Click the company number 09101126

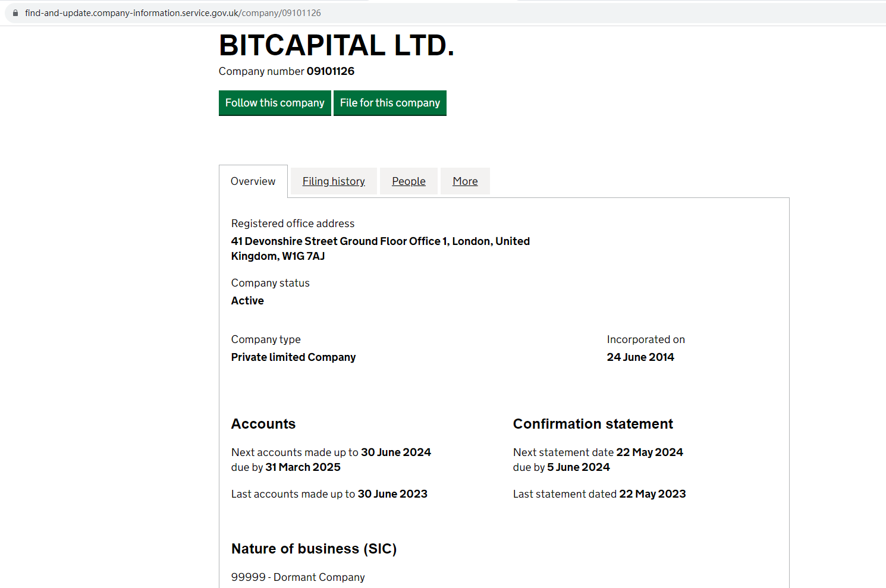330,71
